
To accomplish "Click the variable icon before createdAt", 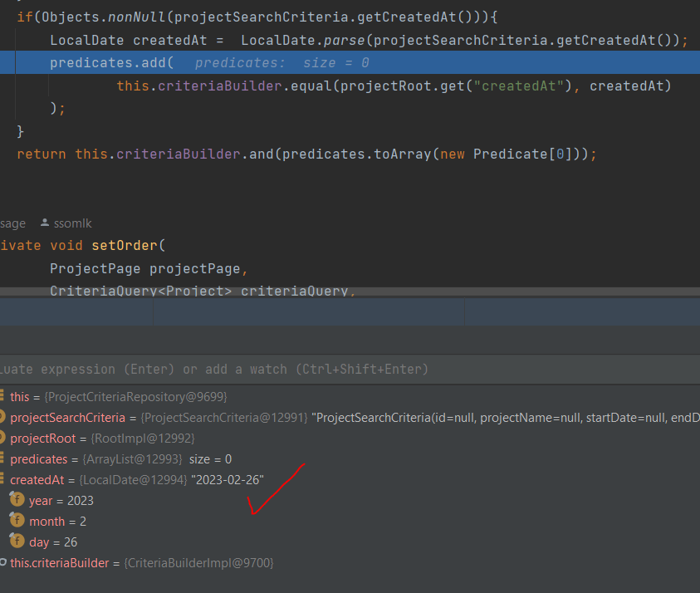I will pos(2,479).
